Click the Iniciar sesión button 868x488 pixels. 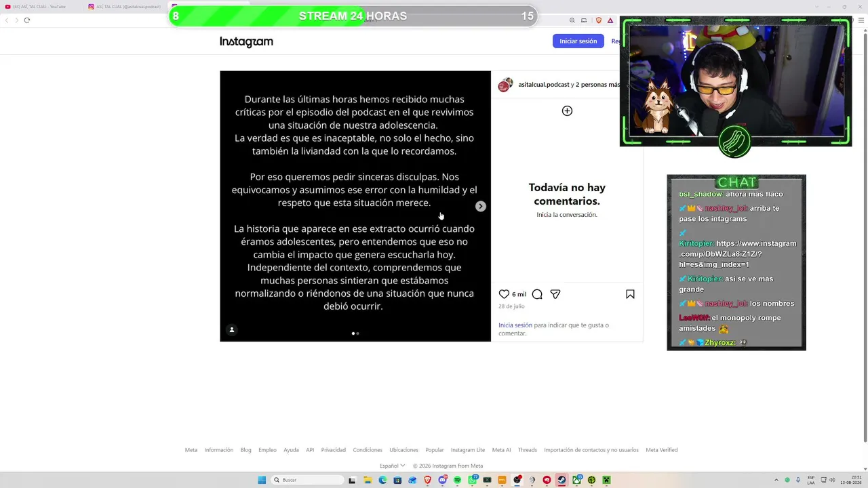tap(578, 41)
